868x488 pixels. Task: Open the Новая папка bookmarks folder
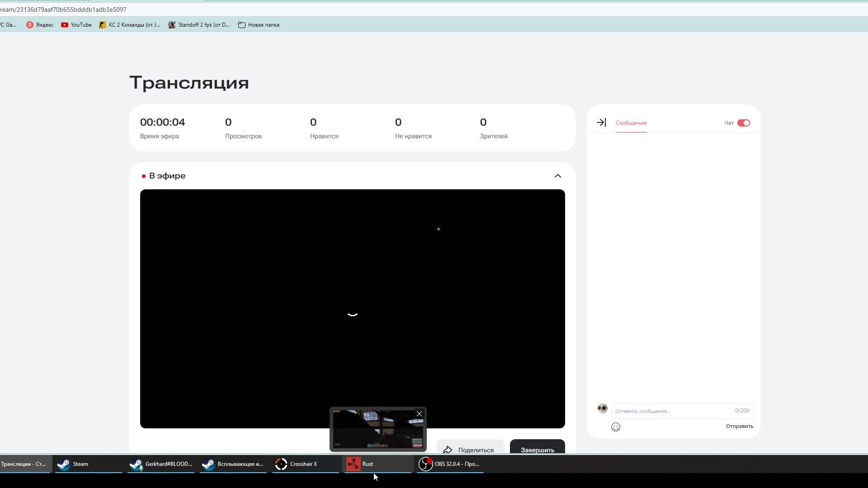click(259, 25)
